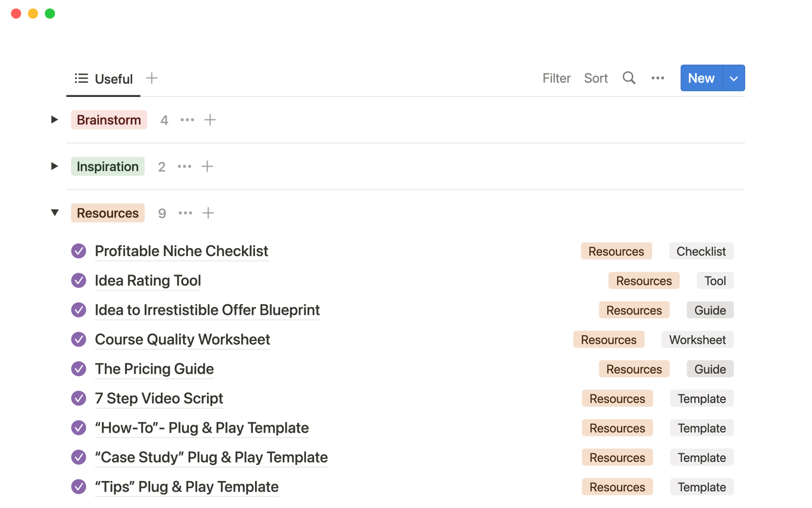This screenshot has width=812, height=508.
Task: Click the Filter option
Action: 556,78
